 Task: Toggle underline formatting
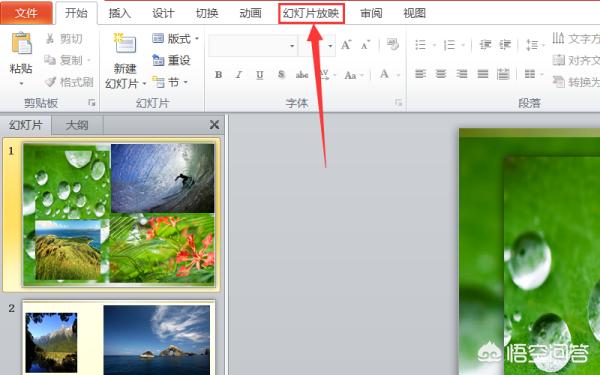(259, 75)
